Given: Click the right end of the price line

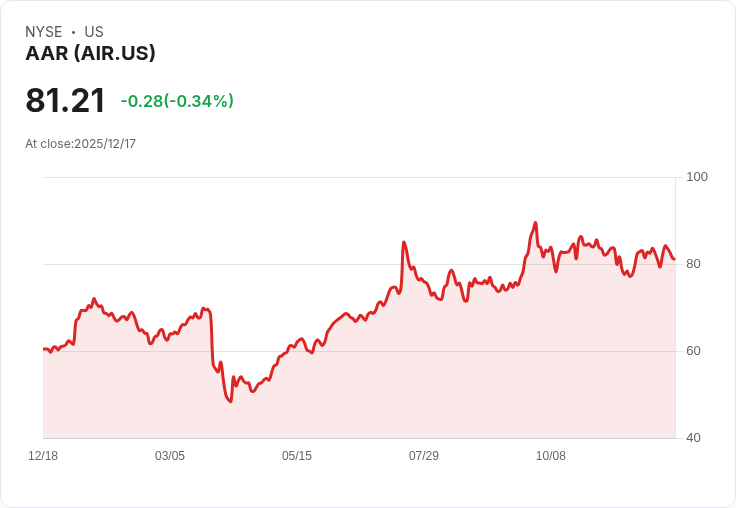Looking at the screenshot, I should 674,259.
